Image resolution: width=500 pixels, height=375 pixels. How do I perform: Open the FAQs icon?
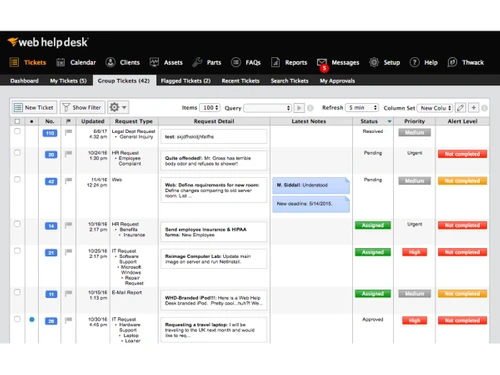click(x=236, y=62)
